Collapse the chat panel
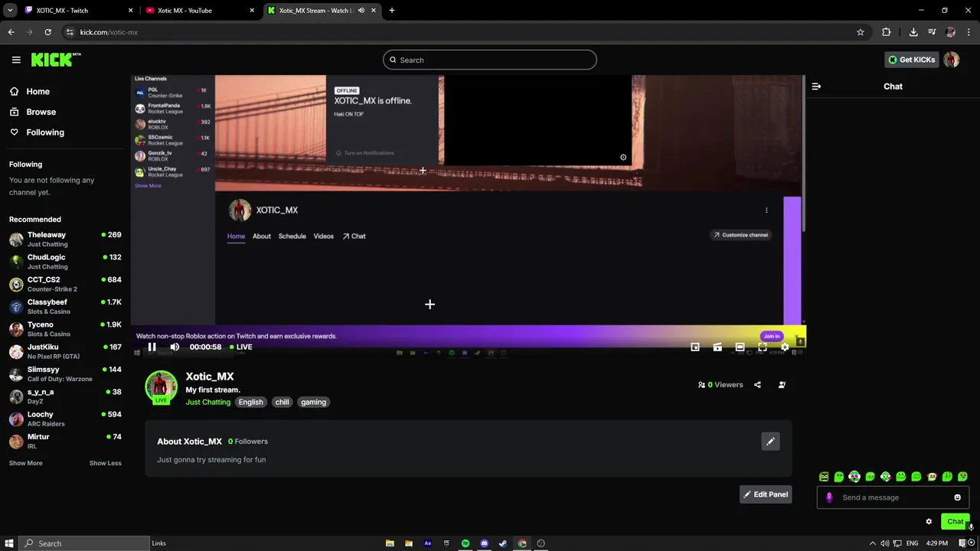 [816, 86]
